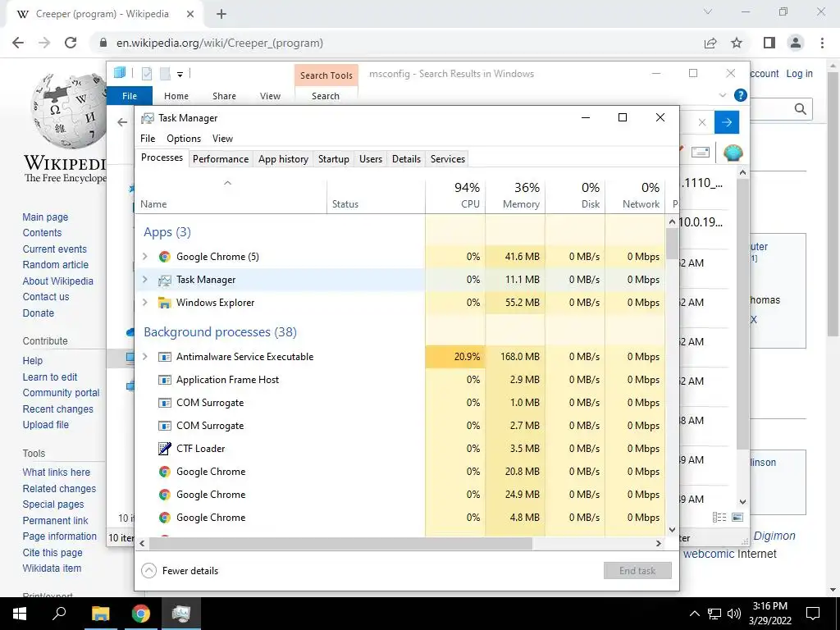Open the Random article Wikipedia link
Screen dimensions: 840x630
coord(56,265)
